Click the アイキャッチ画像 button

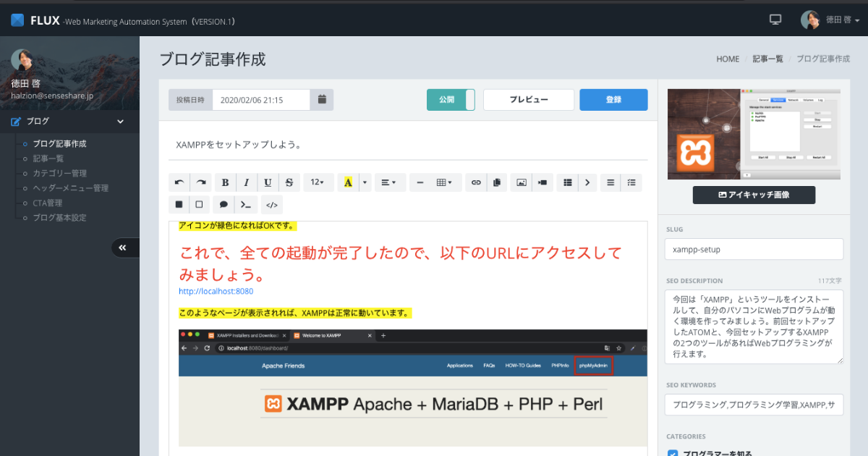[754, 195]
